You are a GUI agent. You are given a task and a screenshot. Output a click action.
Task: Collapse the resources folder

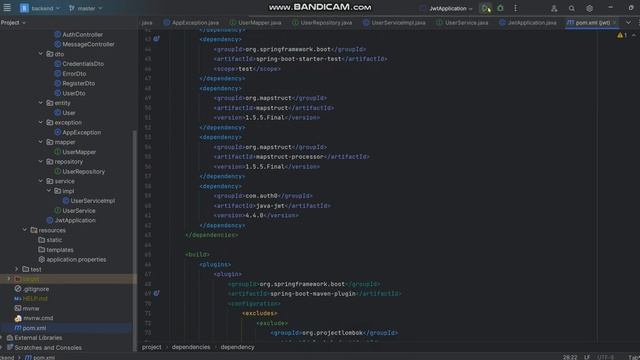24,230
